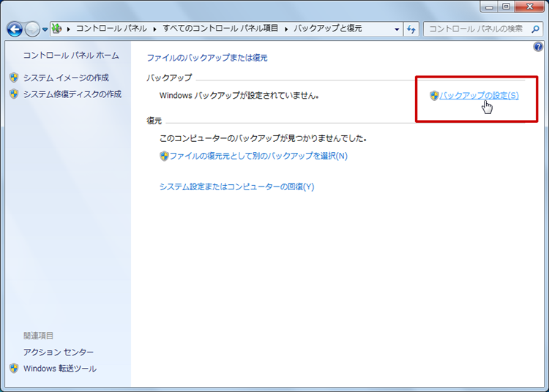Click the Control Panel icon in address bar
The width and height of the screenshot is (549, 392).
[x=56, y=29]
